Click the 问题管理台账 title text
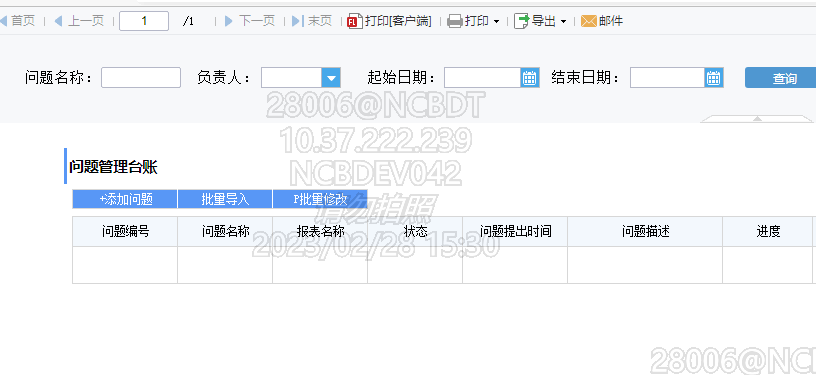The height and width of the screenshot is (375, 816). point(113,167)
